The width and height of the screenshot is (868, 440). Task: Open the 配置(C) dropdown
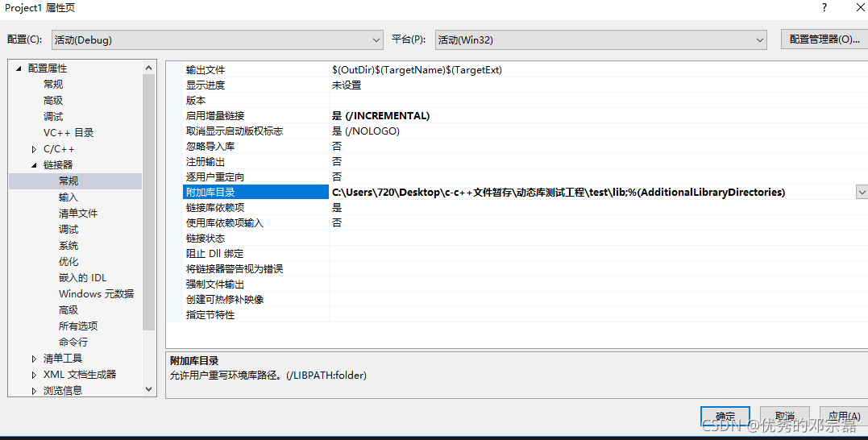pos(217,39)
